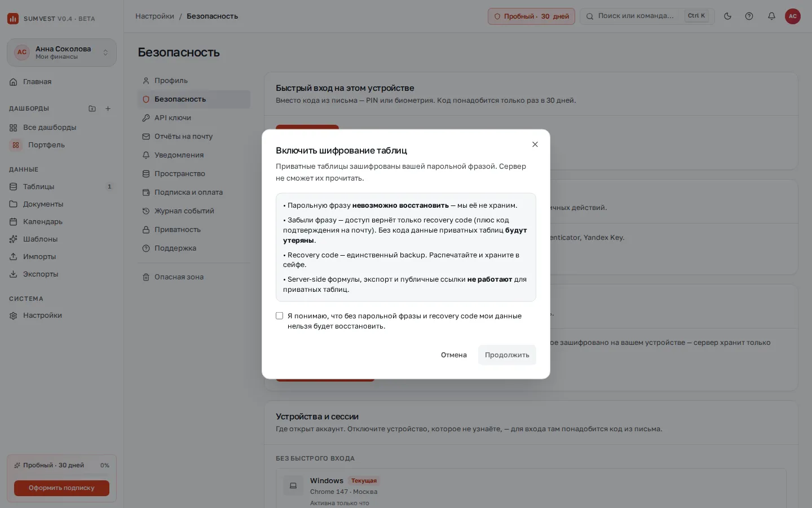The height and width of the screenshot is (508, 812).
Task: Open notifications bell icon in top bar
Action: click(x=771, y=16)
